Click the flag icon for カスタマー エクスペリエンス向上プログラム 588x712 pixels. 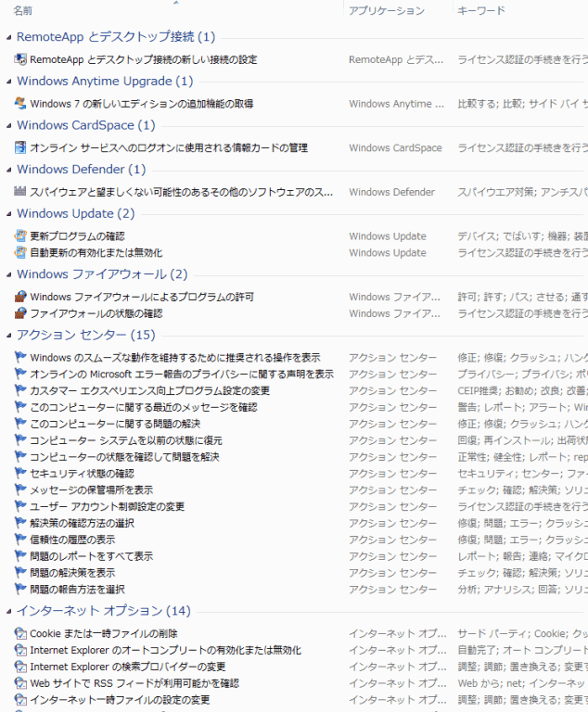[20, 390]
